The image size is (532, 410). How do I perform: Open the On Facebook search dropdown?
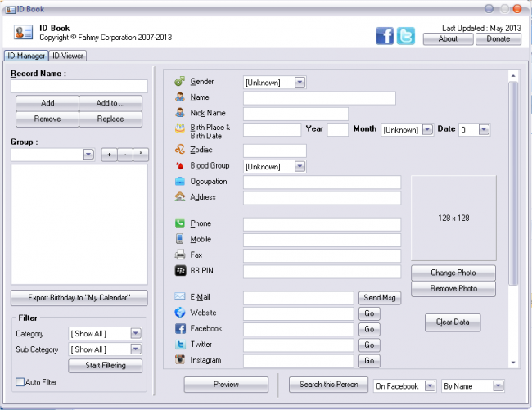click(430, 386)
